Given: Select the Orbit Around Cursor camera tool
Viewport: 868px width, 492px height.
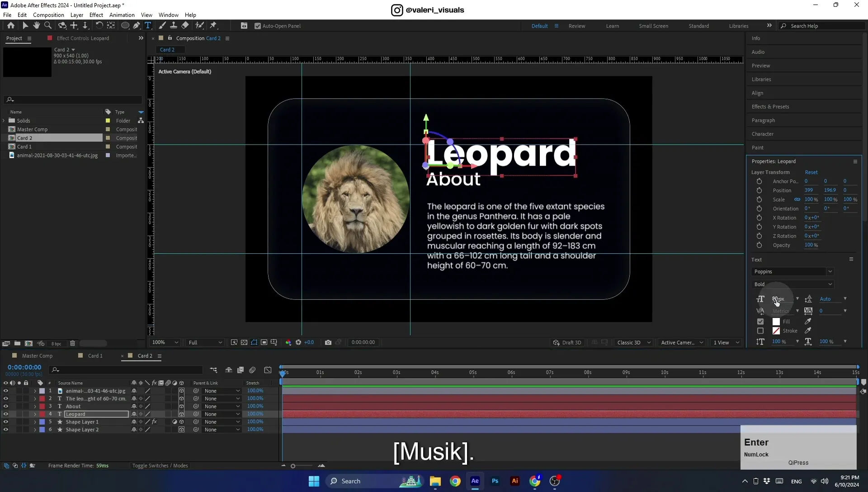Looking at the screenshot, I should [62, 26].
